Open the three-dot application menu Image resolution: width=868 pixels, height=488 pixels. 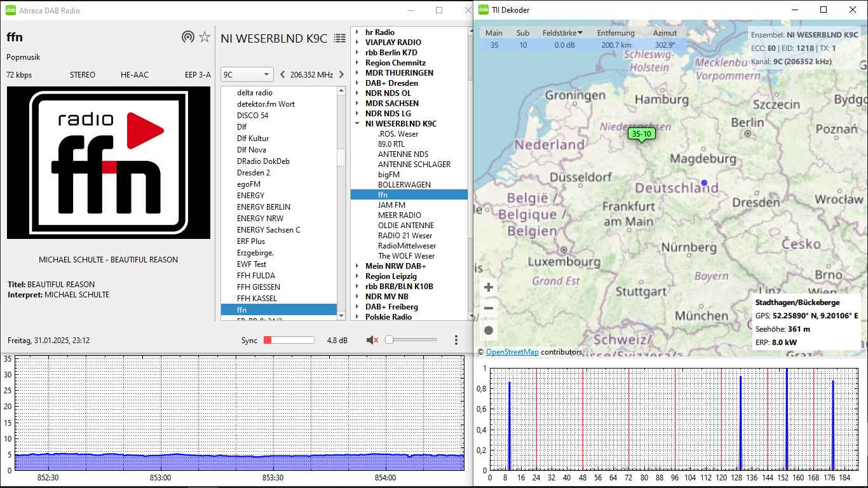point(456,341)
